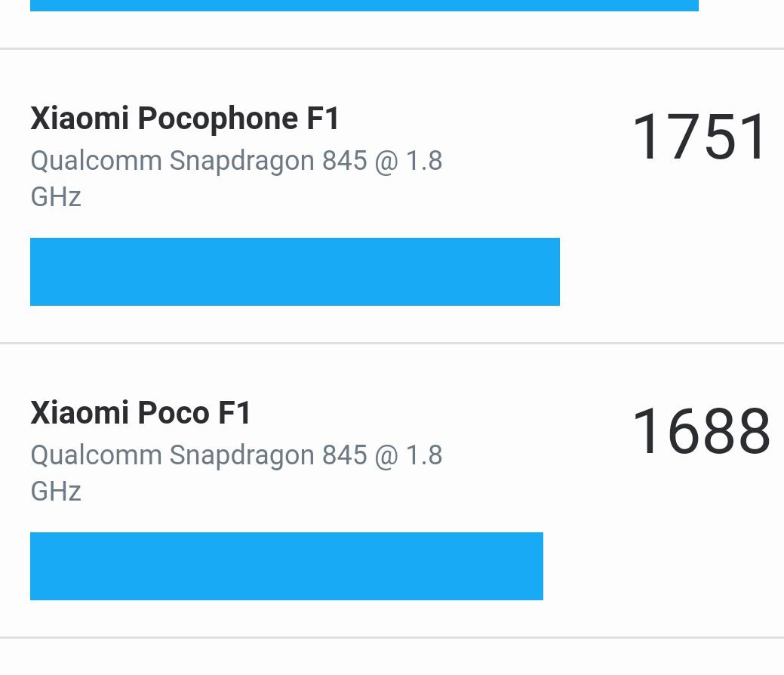Open the Xiaomi Poco F1 entry title
This screenshot has width=784, height=675.
pyautogui.click(x=140, y=413)
